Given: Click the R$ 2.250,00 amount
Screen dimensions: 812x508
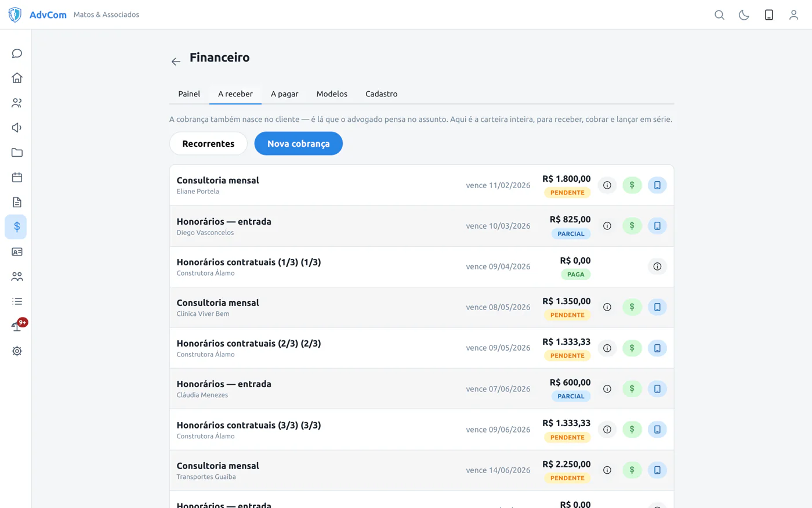Looking at the screenshot, I should click(x=566, y=464).
